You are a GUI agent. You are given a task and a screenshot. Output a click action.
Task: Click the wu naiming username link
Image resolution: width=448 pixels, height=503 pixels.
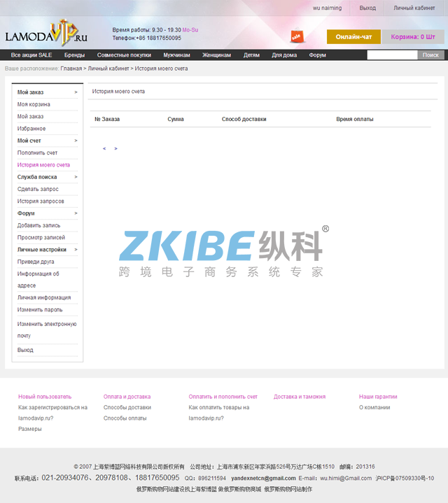point(328,8)
